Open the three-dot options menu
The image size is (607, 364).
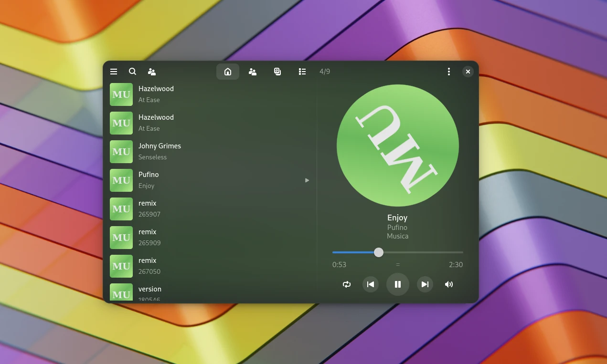coord(448,72)
